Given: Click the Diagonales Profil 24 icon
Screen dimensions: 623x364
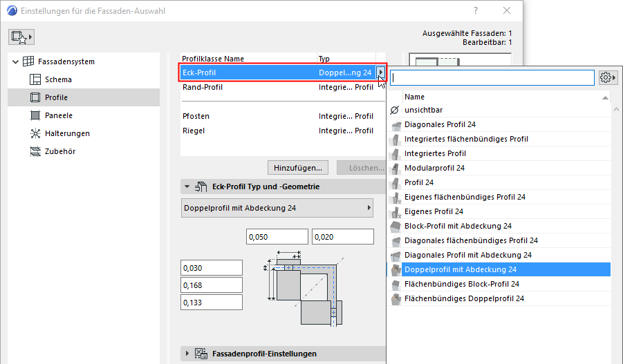Looking at the screenshot, I should 396,124.
